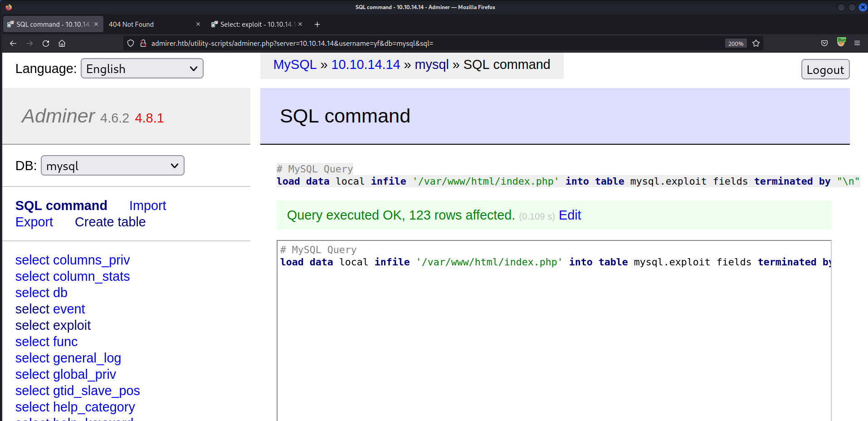The height and width of the screenshot is (421, 868).
Task: Open the Export link
Action: coord(34,222)
